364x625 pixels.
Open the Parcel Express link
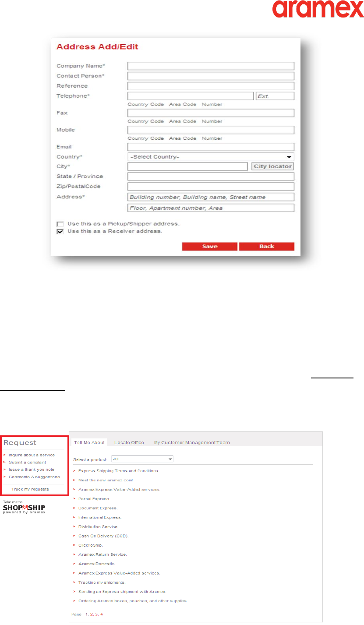coord(94,498)
